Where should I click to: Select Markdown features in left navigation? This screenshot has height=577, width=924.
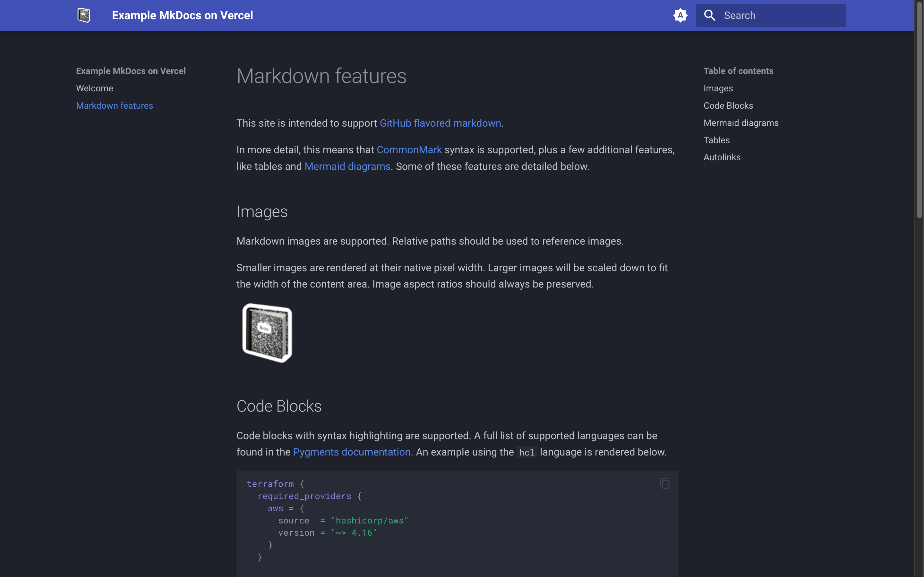click(x=114, y=105)
